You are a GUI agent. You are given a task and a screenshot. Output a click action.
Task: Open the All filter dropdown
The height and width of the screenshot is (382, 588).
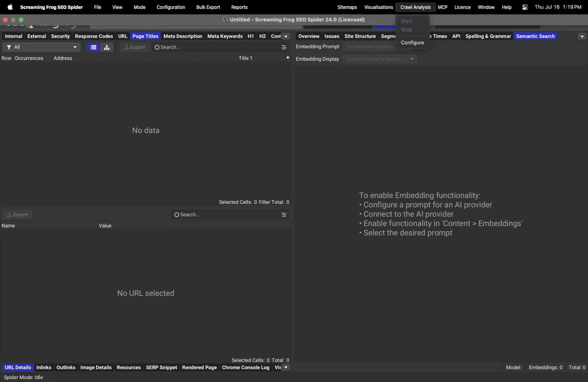pyautogui.click(x=42, y=47)
